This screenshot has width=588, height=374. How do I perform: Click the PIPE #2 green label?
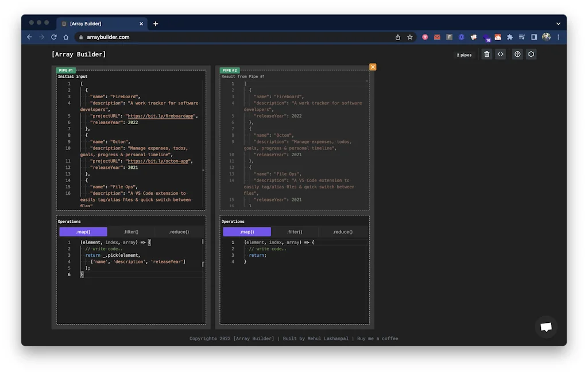click(230, 70)
